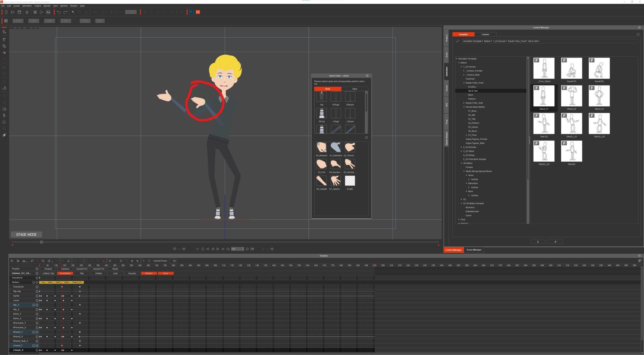Image resolution: width=644 pixels, height=355 pixels.
Task: Adjust the playback speed slider handle
Action: click(184, 249)
